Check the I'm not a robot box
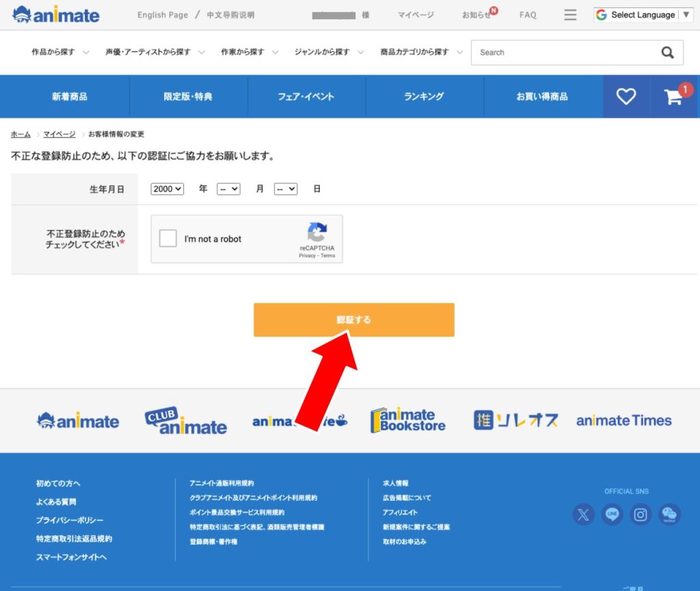The height and width of the screenshot is (591, 700). 168,239
